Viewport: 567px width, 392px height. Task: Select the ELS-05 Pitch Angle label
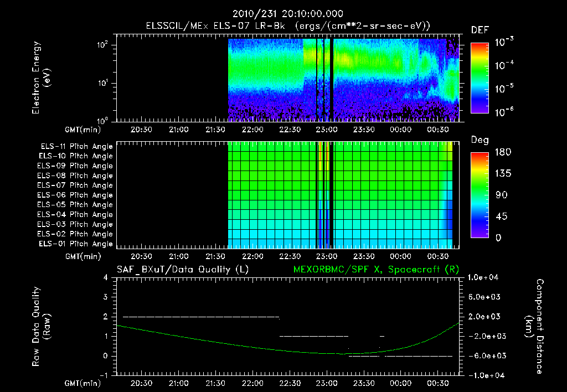click(75, 205)
